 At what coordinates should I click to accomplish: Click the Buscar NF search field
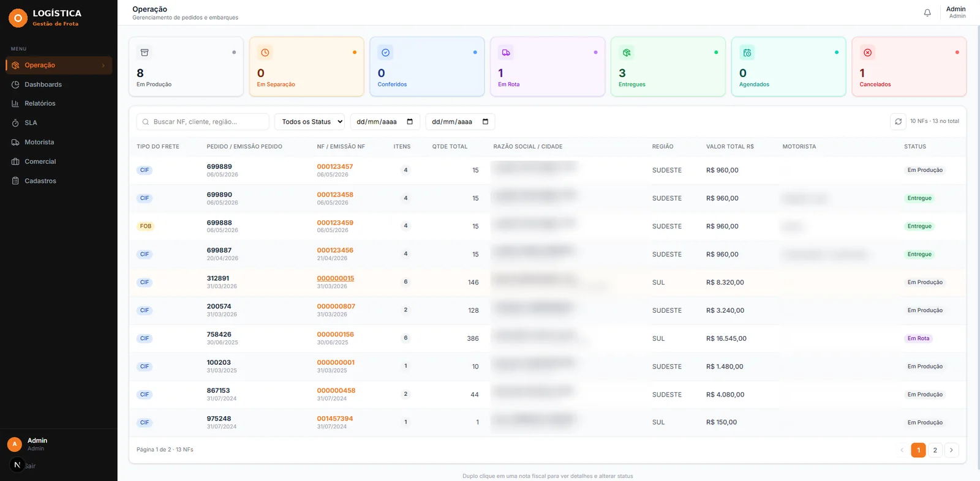pyautogui.click(x=203, y=122)
